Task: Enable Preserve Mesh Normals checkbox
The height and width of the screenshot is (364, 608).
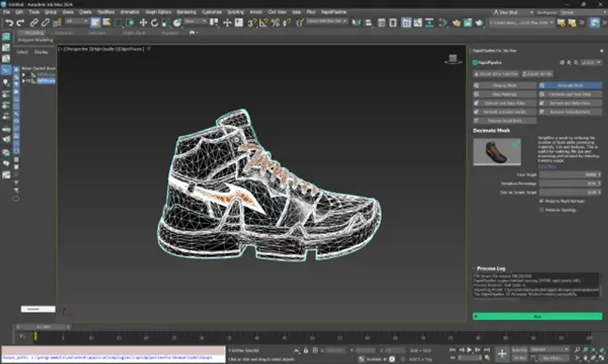Action: pos(541,201)
